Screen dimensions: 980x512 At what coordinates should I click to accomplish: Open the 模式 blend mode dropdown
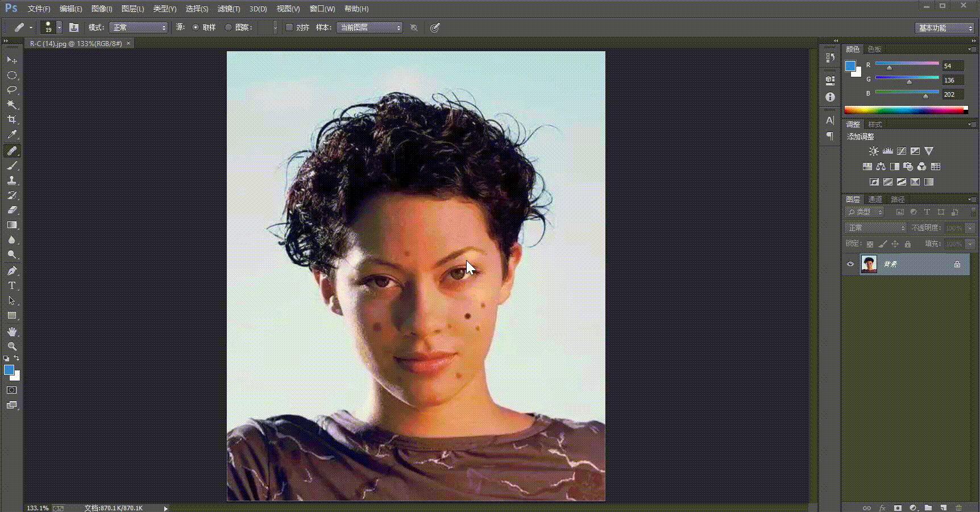click(x=138, y=27)
